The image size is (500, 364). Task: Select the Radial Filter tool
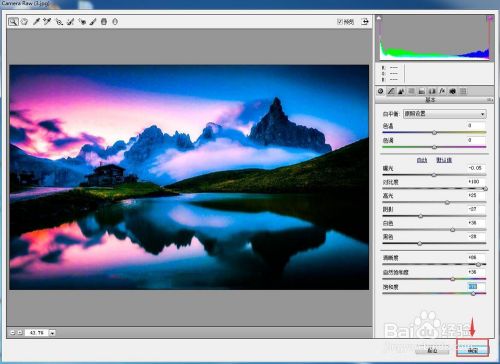pyautogui.click(x=115, y=22)
